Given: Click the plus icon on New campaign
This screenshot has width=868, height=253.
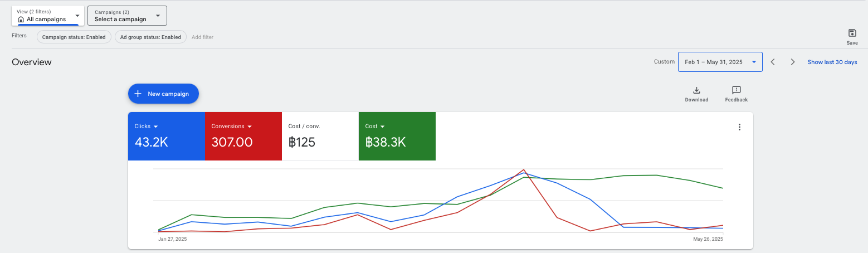Looking at the screenshot, I should (138, 94).
